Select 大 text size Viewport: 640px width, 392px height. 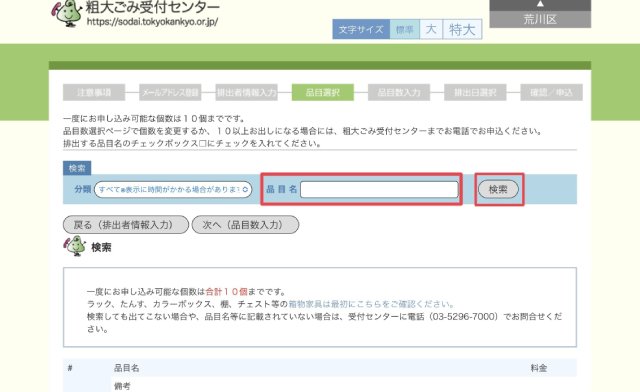tap(431, 29)
